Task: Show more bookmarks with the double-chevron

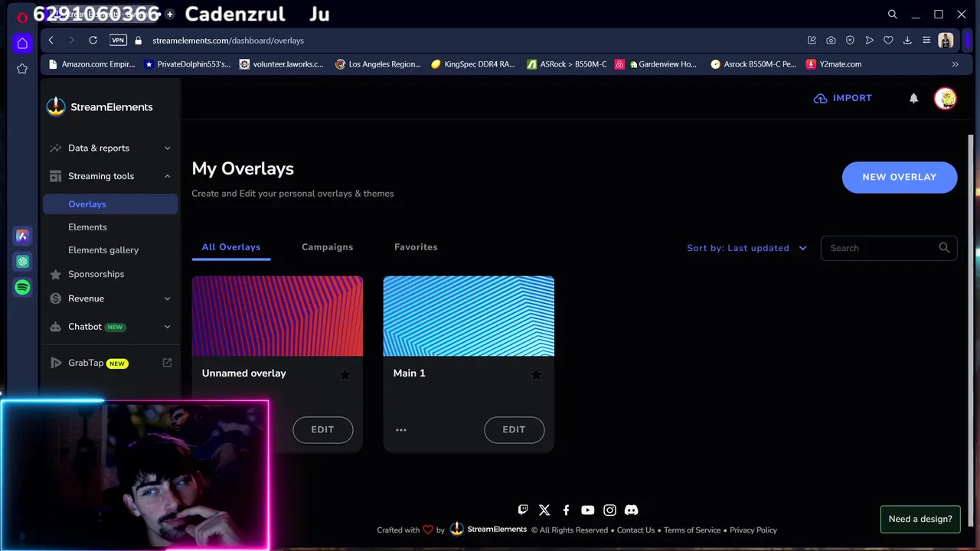Action: [955, 64]
